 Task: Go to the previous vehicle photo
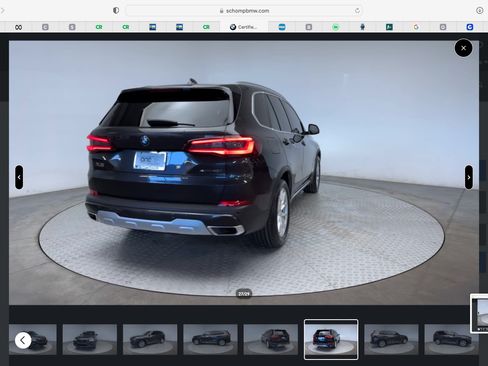point(19,177)
